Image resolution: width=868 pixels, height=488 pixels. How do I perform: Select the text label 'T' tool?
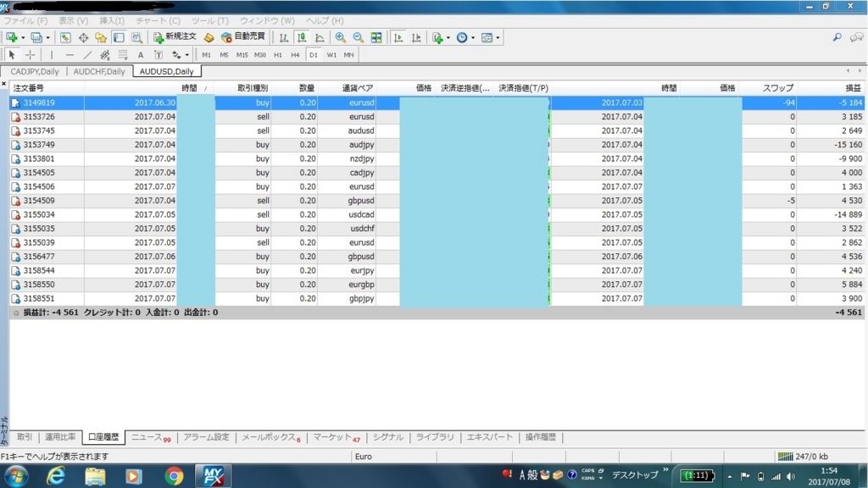(159, 55)
